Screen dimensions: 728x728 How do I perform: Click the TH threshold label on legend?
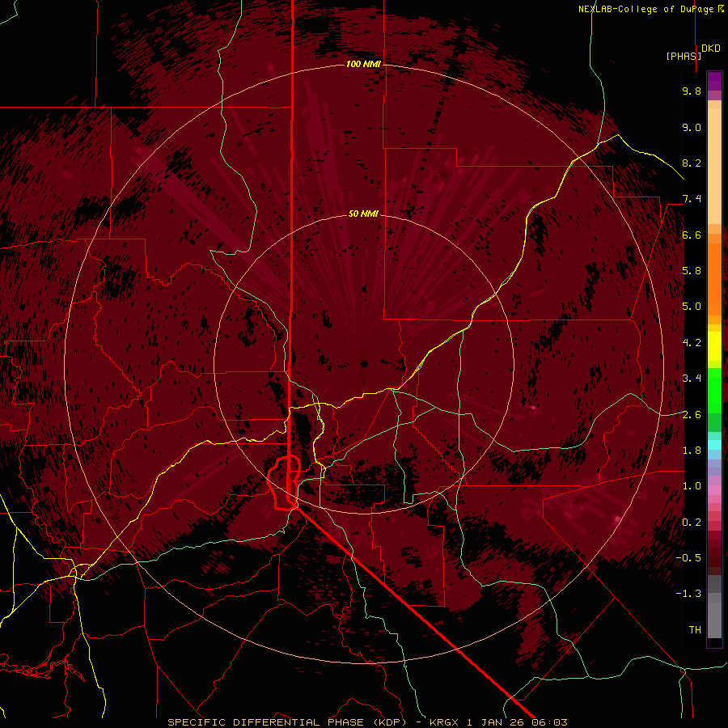(x=695, y=630)
